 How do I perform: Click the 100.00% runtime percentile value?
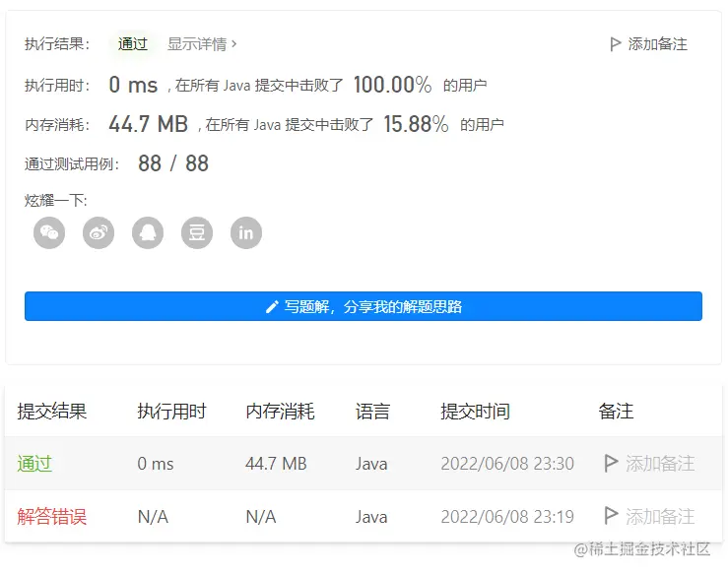pos(392,85)
